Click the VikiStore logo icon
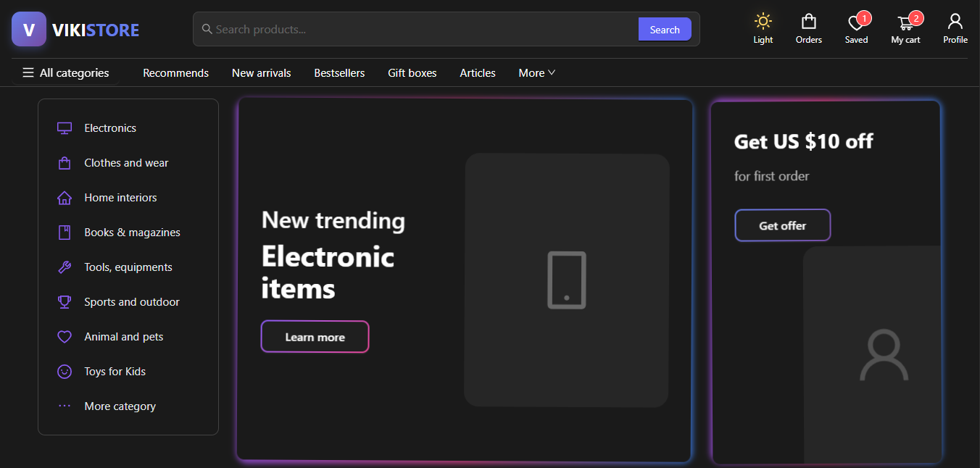 pyautogui.click(x=29, y=29)
